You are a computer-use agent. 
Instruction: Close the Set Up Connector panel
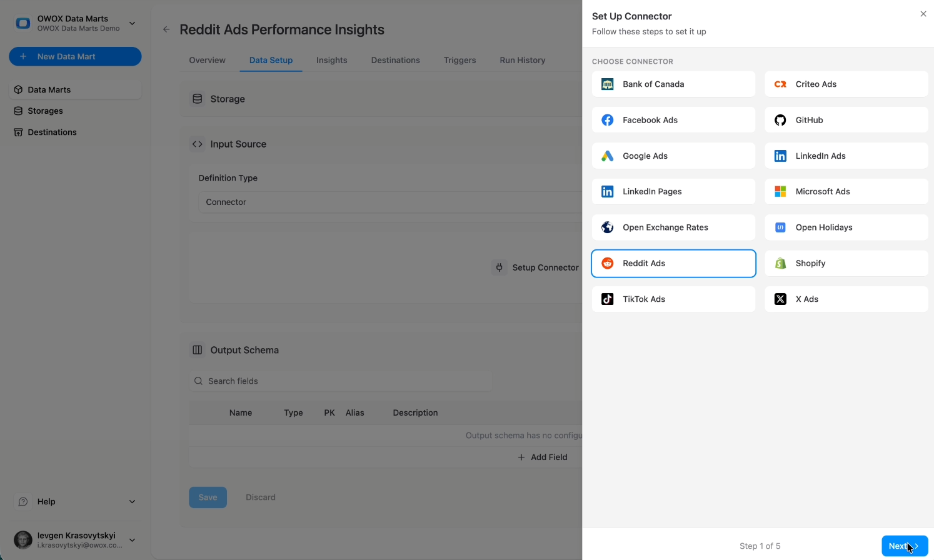[923, 14]
